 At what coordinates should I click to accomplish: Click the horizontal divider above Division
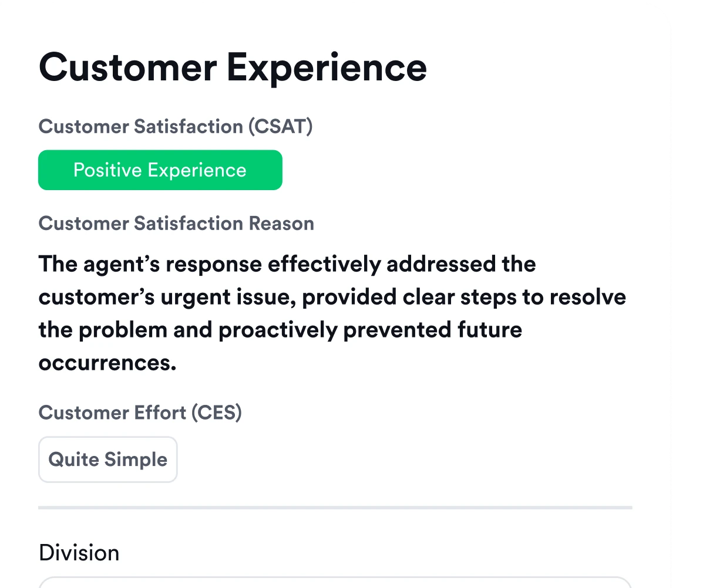pyautogui.click(x=335, y=506)
